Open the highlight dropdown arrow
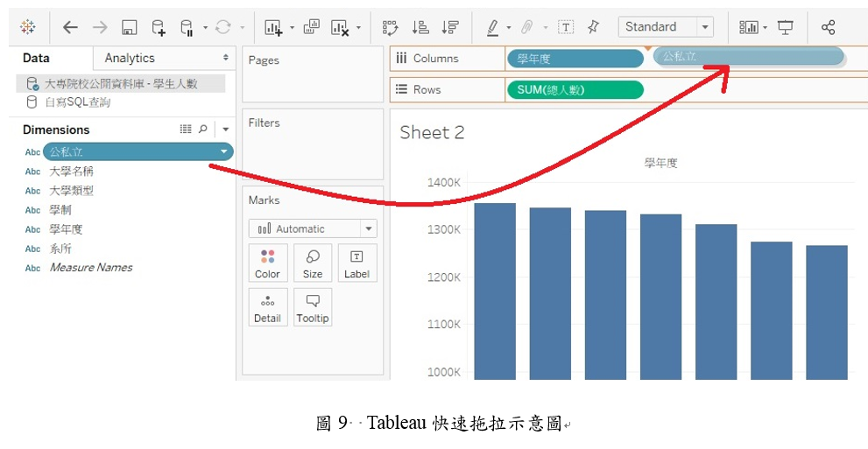868x449 pixels. (508, 28)
